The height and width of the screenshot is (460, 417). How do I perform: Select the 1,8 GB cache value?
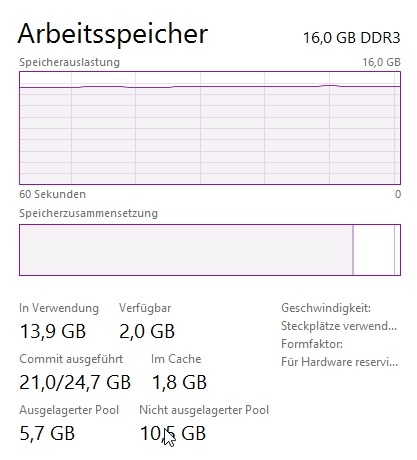point(179,383)
